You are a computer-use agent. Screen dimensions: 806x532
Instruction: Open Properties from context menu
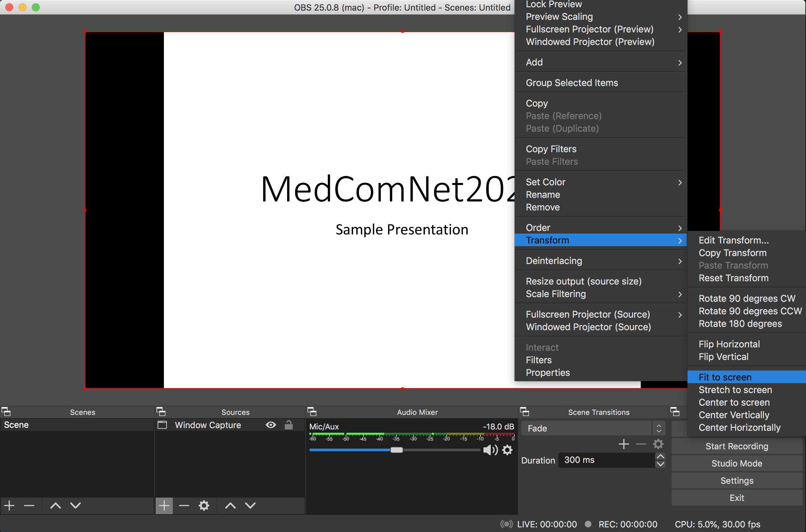click(x=601, y=373)
